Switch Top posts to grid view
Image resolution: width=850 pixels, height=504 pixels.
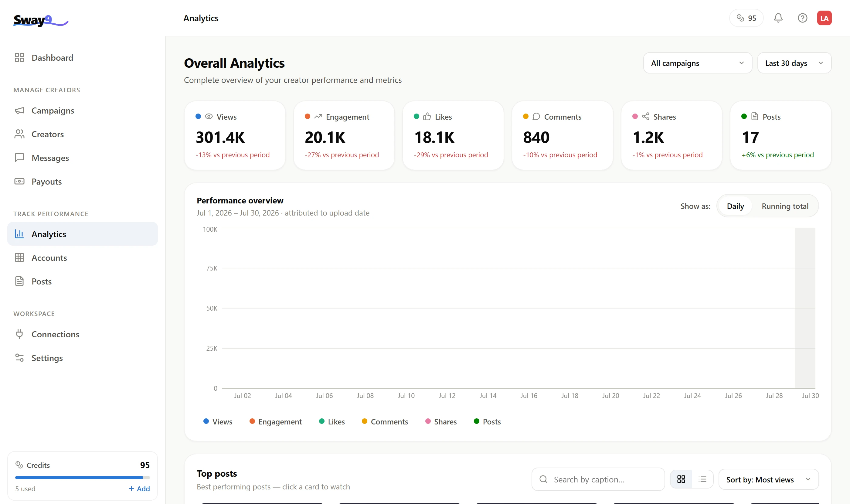[x=681, y=479]
